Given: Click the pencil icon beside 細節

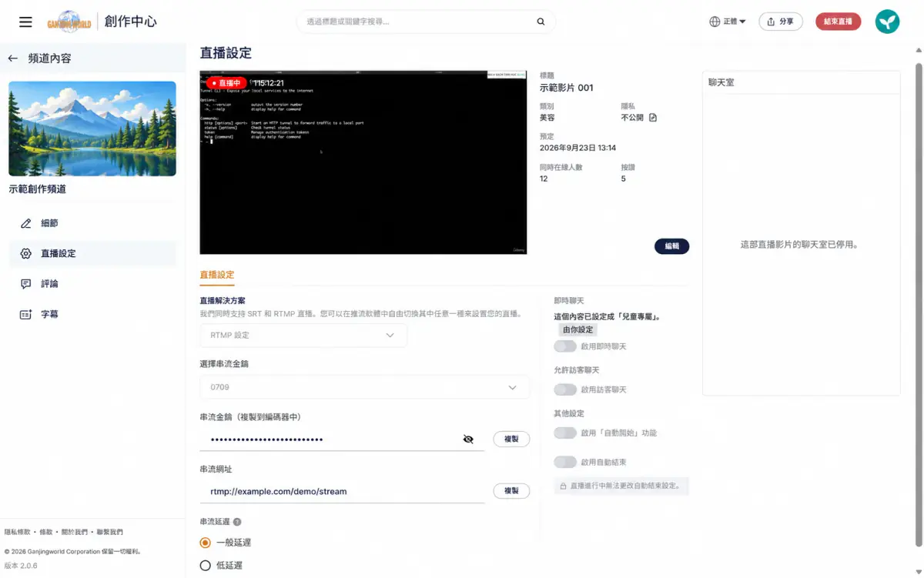Looking at the screenshot, I should click(x=26, y=223).
